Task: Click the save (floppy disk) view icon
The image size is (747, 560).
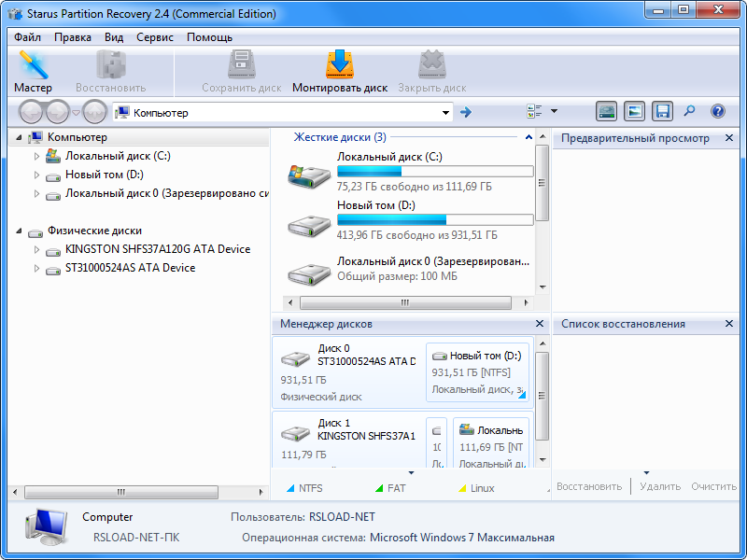Action: (x=663, y=111)
